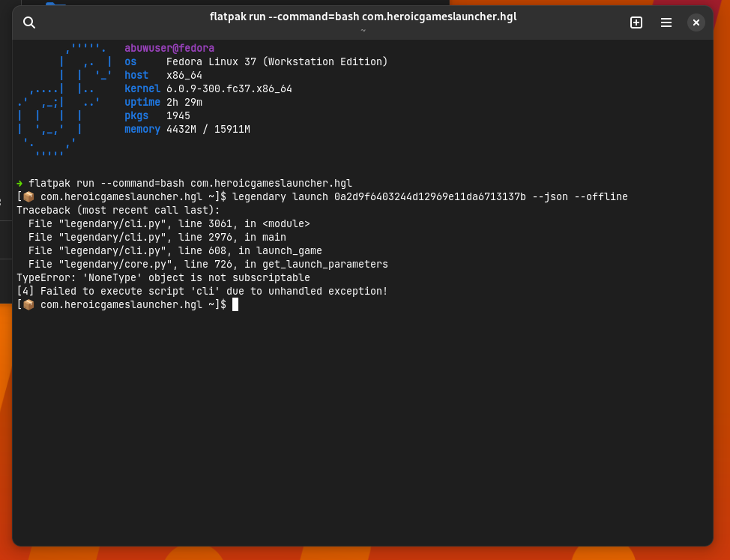
Task: Click memory value '4432M / 15911M'
Action: (x=208, y=130)
